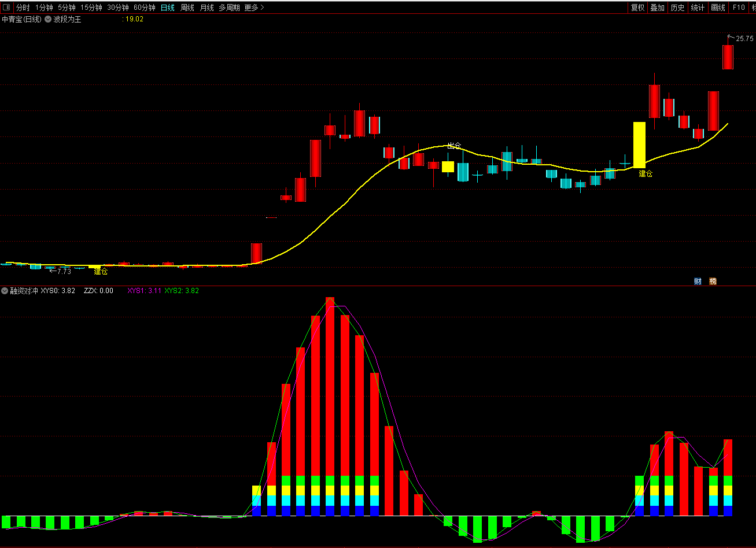The height and width of the screenshot is (548, 756).
Task: Click the XYS1: 3.11 value label
Action: point(144,291)
